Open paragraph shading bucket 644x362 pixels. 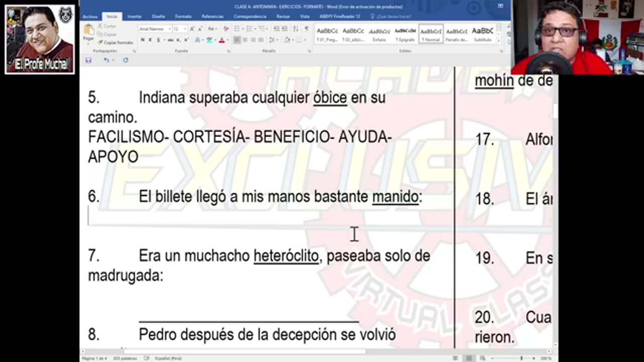pos(288,40)
